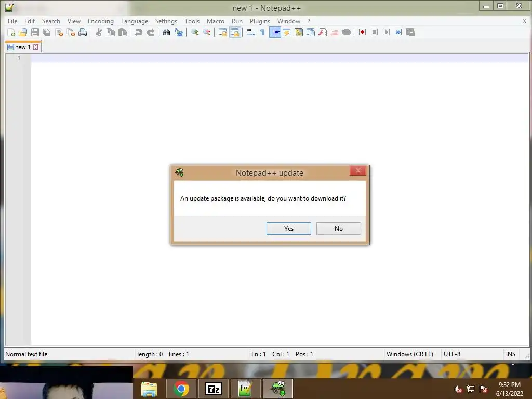Toggle synchronize vertical scrolling icon
Image resolution: width=532 pixels, height=399 pixels.
pos(222,32)
